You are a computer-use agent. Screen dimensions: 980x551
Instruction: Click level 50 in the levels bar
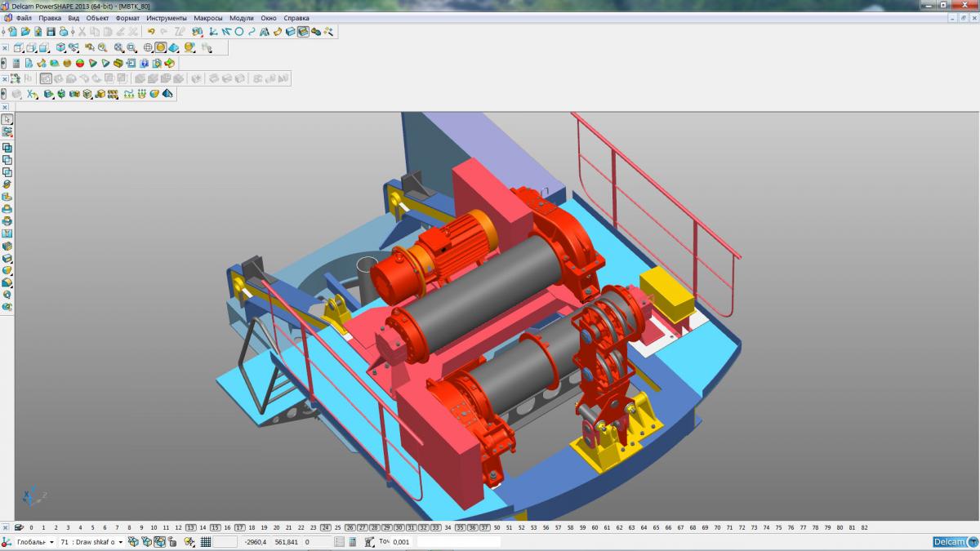click(497, 528)
